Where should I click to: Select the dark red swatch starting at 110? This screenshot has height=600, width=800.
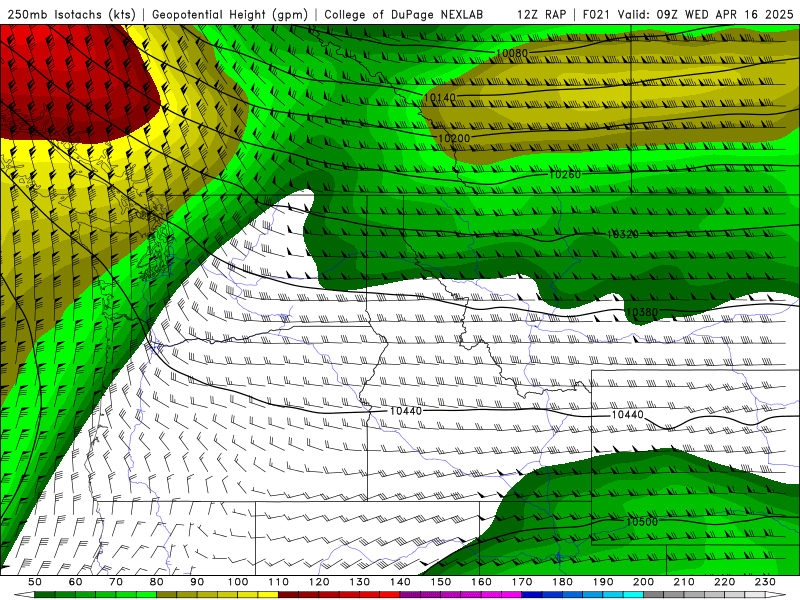pos(288,595)
